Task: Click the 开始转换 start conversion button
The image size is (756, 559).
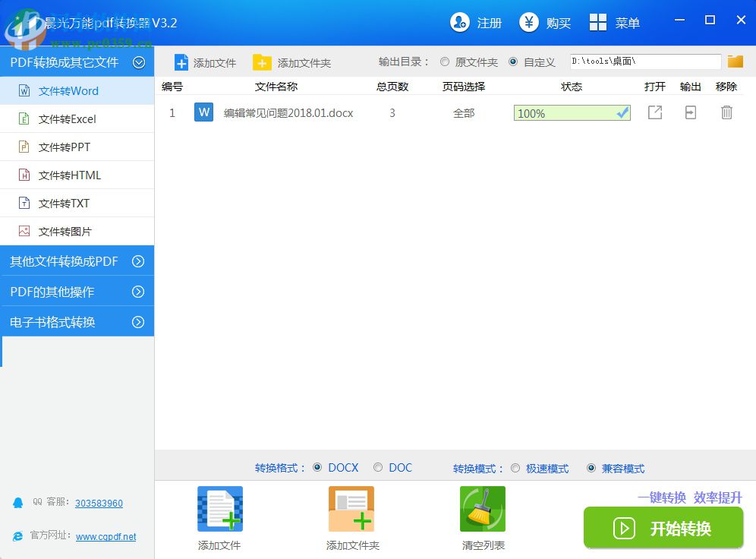Action: [663, 528]
